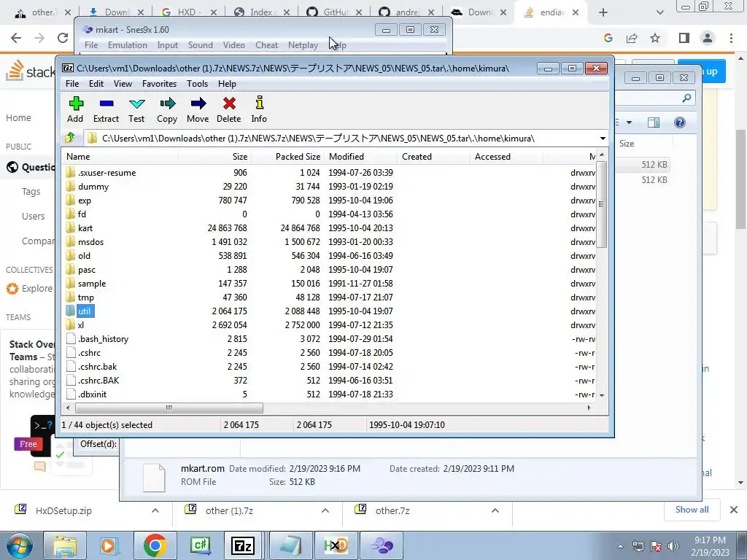Click the scroll-down arrow of 7-Zip list
The width and height of the screenshot is (747, 560).
click(x=602, y=395)
